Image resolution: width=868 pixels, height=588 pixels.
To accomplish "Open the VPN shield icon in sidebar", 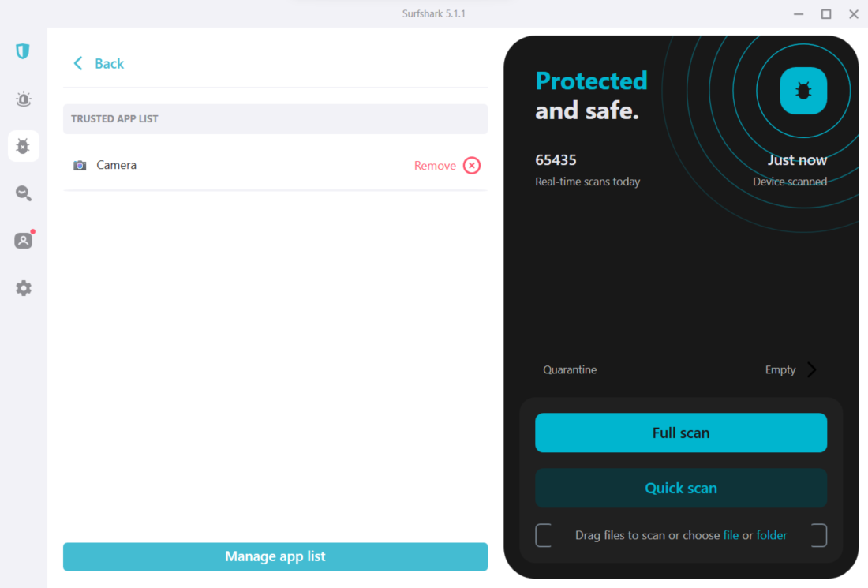I will (23, 51).
